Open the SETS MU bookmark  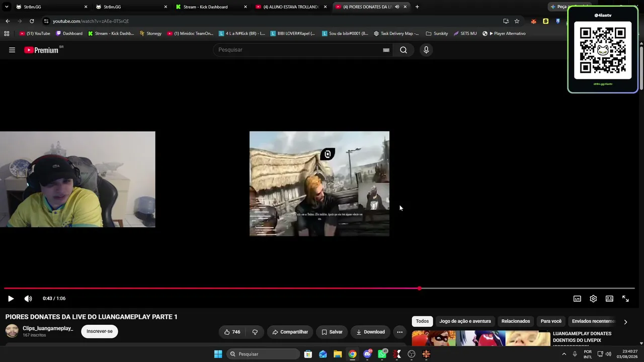pos(465,34)
